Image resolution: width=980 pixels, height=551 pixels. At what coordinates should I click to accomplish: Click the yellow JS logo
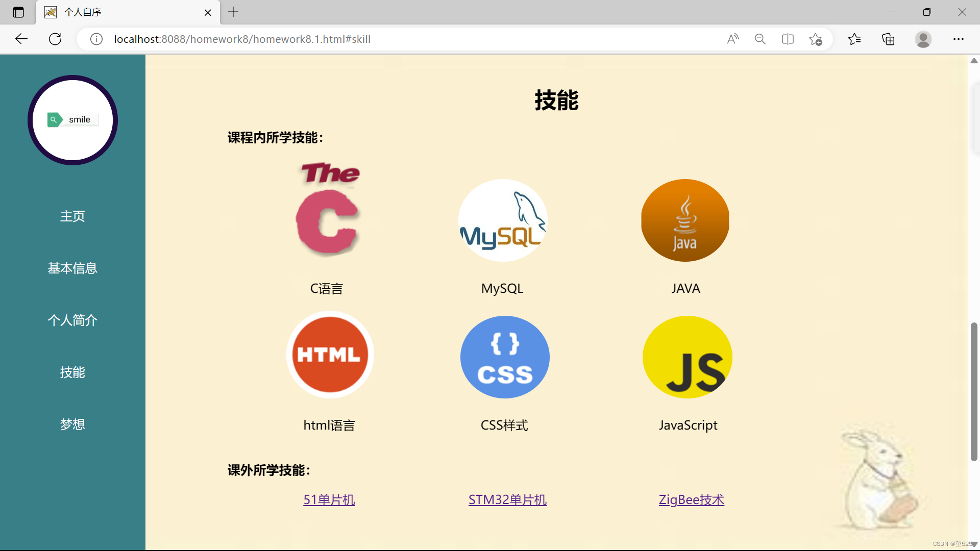coord(688,357)
